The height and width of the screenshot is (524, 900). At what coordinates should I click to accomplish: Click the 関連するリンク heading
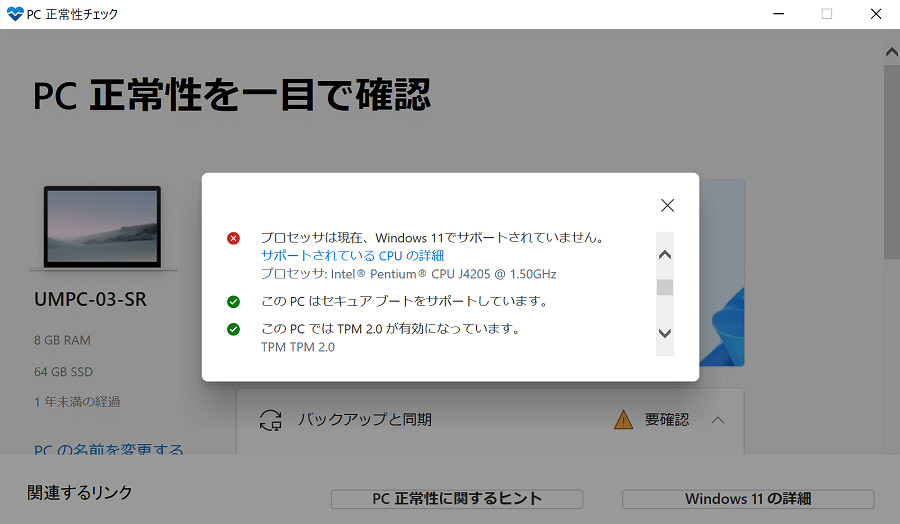[x=80, y=492]
